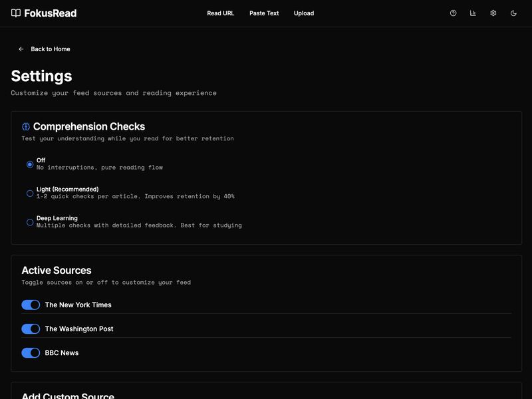The height and width of the screenshot is (399, 532).
Task: Open the reading stats chart icon
Action: (x=473, y=13)
